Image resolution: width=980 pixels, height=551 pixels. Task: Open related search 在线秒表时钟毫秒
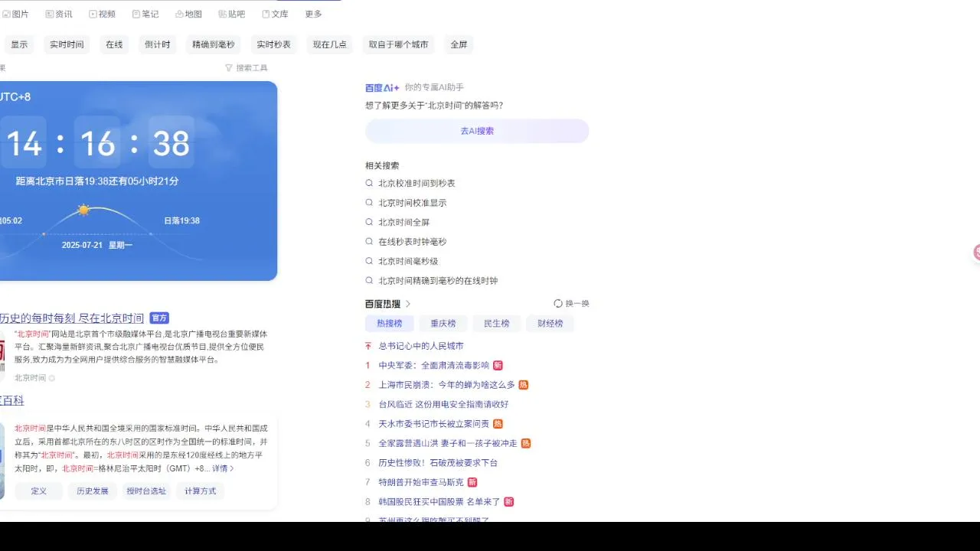click(412, 242)
